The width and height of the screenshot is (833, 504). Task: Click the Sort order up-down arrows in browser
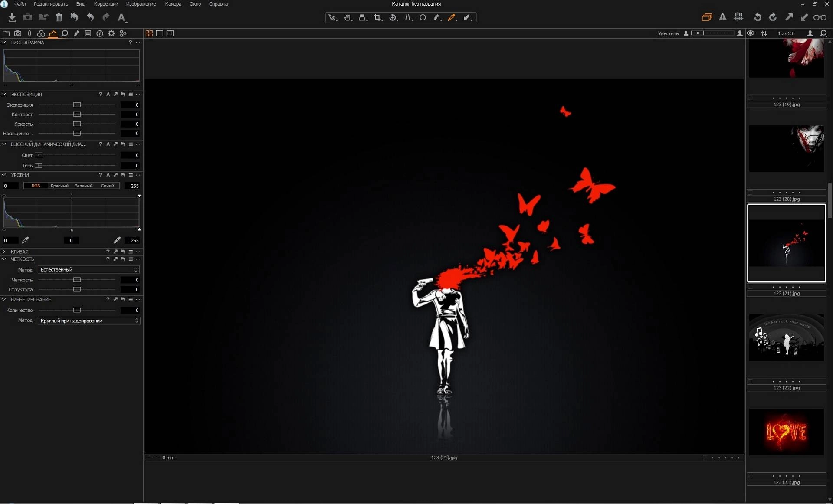pyautogui.click(x=764, y=33)
